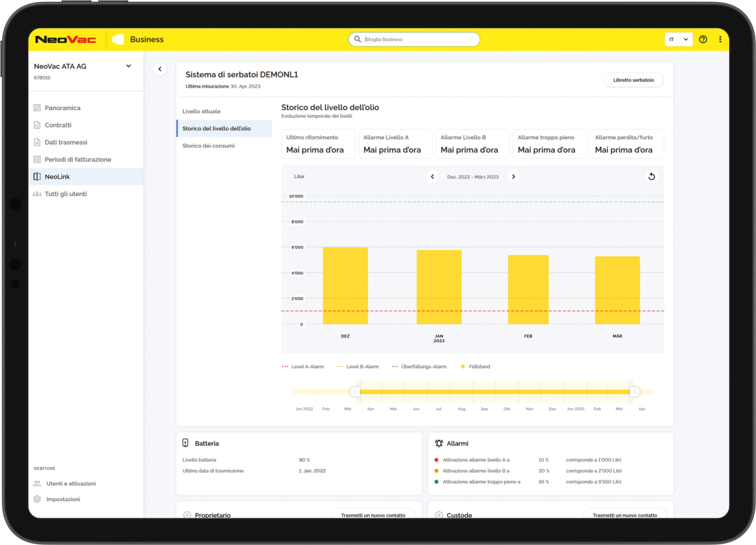Click the Dati trasmessi upload icon
Viewport: 756px width, 545px height.
[37, 142]
